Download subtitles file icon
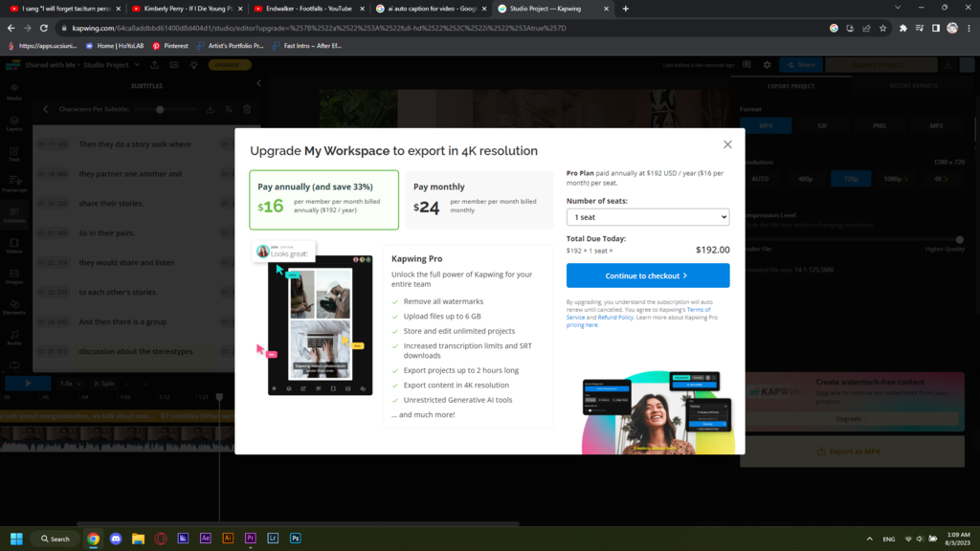Viewport: 980px width, 551px height. click(x=210, y=109)
